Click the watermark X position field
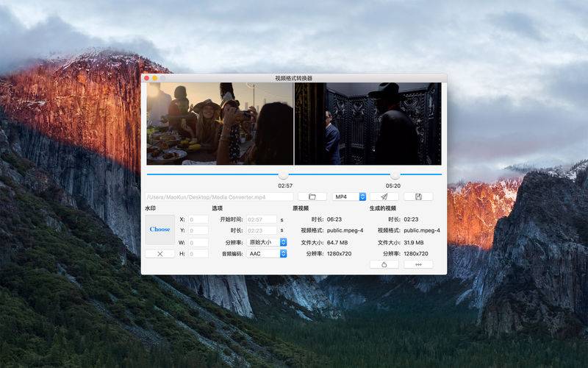 [198, 219]
